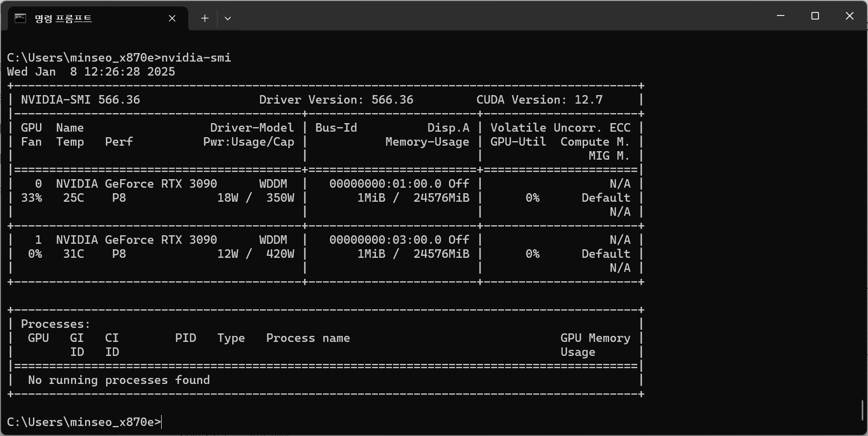The height and width of the screenshot is (436, 868).
Task: Click the Processes: heading
Action: [56, 324]
